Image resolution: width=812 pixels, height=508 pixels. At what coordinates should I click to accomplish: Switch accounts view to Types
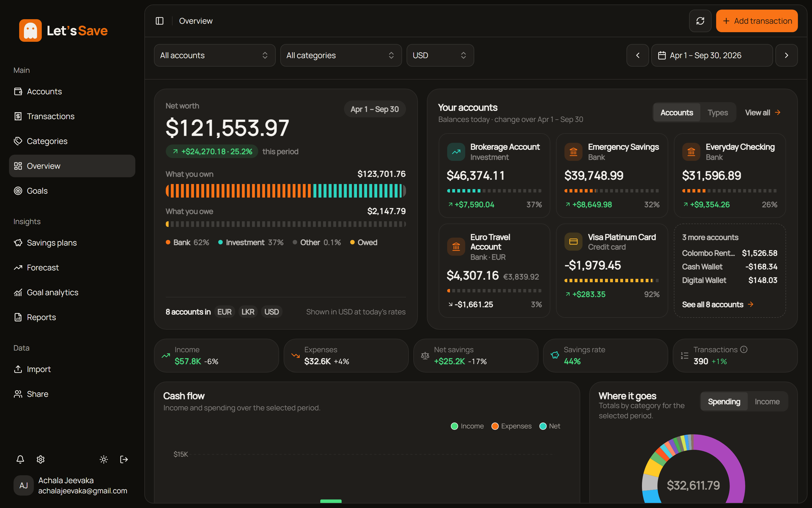tap(718, 113)
